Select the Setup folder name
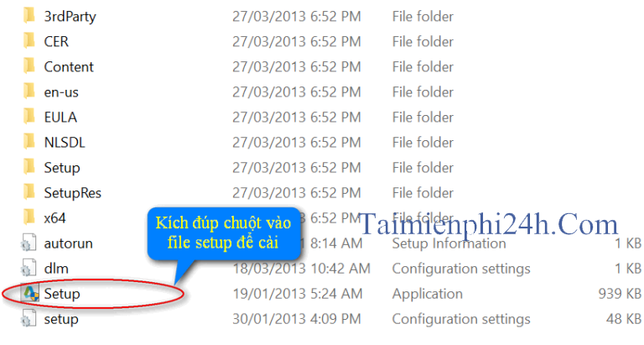This screenshot has height=345, width=644. (x=62, y=168)
